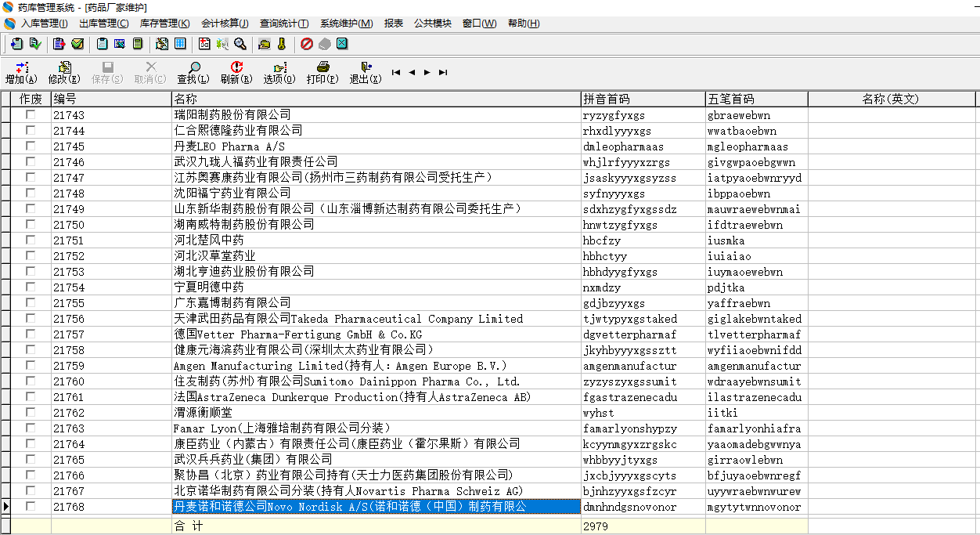Click the 查找(L) search magnifier button
Viewport: 980px width, 535px height.
coord(193,73)
